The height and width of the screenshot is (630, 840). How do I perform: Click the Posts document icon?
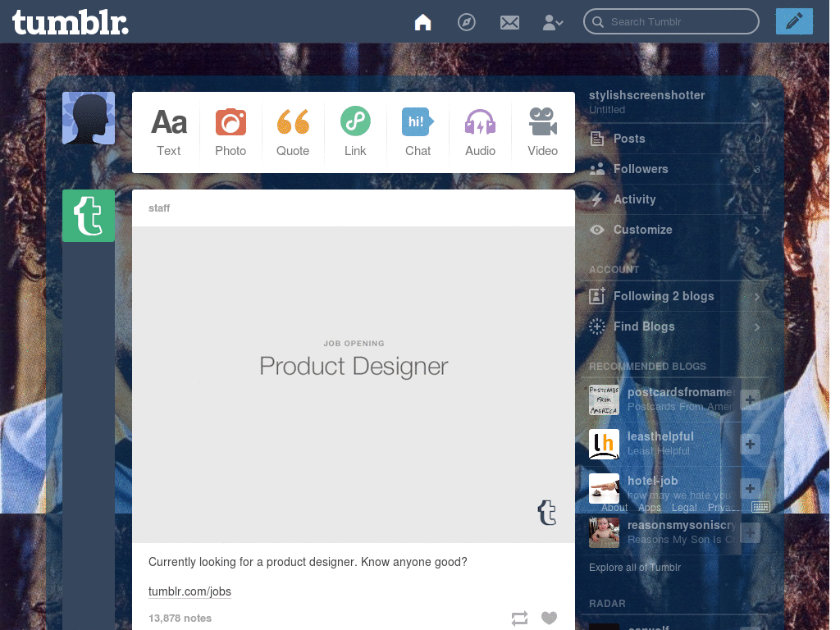pyautogui.click(x=597, y=139)
